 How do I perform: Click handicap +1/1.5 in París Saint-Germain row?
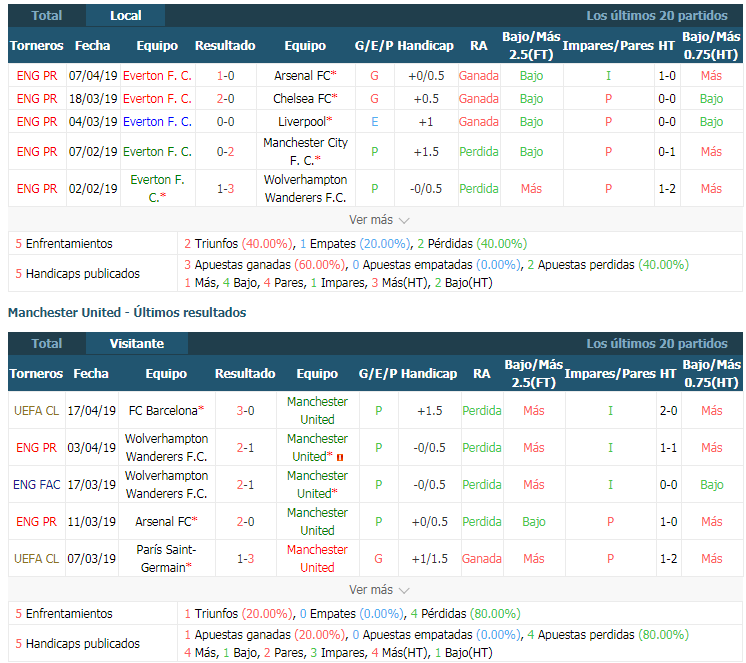tap(430, 558)
